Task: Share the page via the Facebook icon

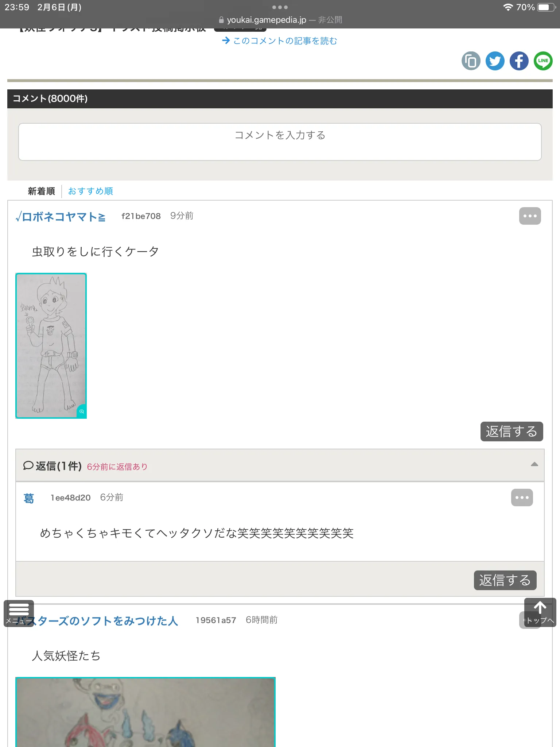Action: click(519, 61)
